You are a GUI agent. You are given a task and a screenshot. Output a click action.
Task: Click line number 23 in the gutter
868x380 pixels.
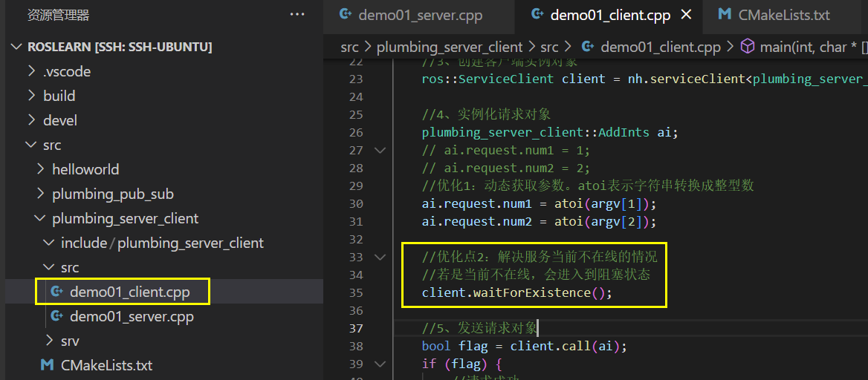pos(355,79)
